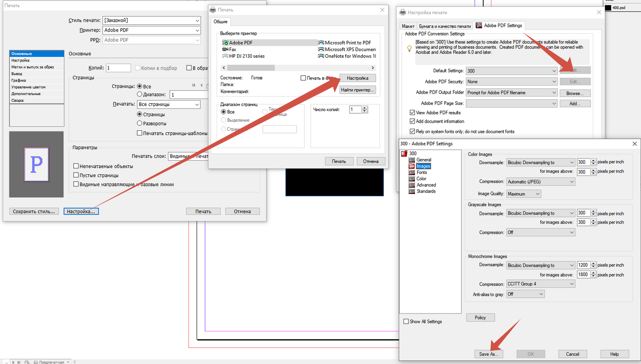The width and height of the screenshot is (641, 364).
Task: Expand the Печатать Все страницы dropdown
Action: click(169, 104)
